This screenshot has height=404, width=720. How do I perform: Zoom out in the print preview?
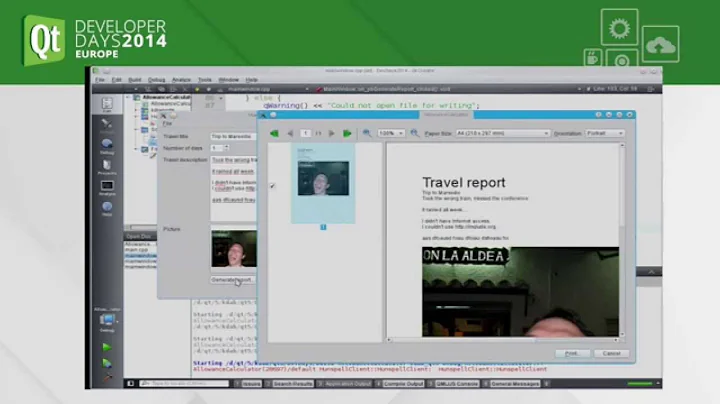pos(367,133)
